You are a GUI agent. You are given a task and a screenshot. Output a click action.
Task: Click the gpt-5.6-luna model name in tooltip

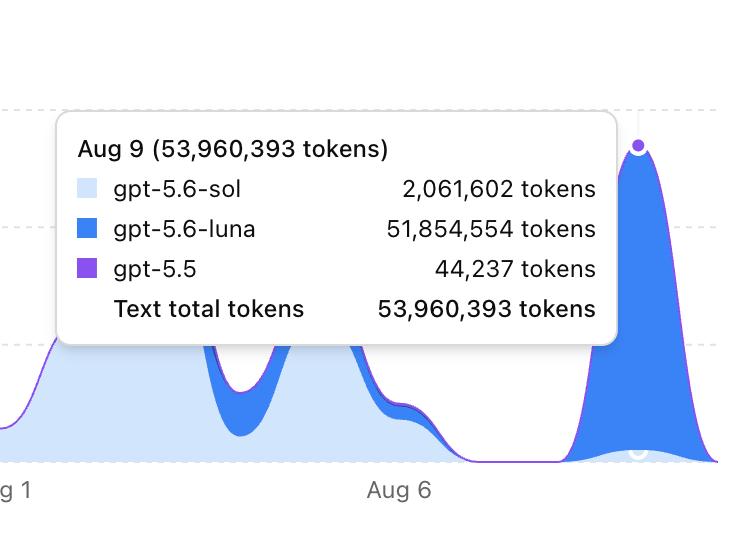click(185, 229)
